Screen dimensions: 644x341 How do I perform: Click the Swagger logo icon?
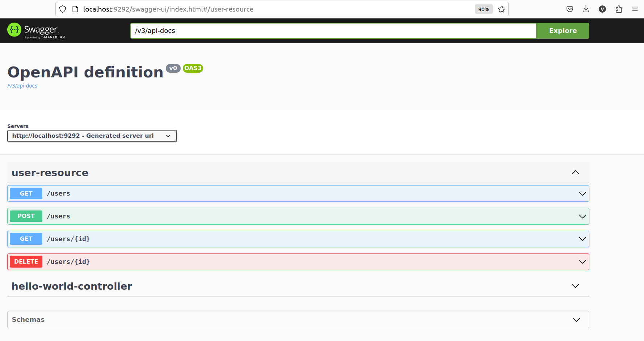coord(14,30)
